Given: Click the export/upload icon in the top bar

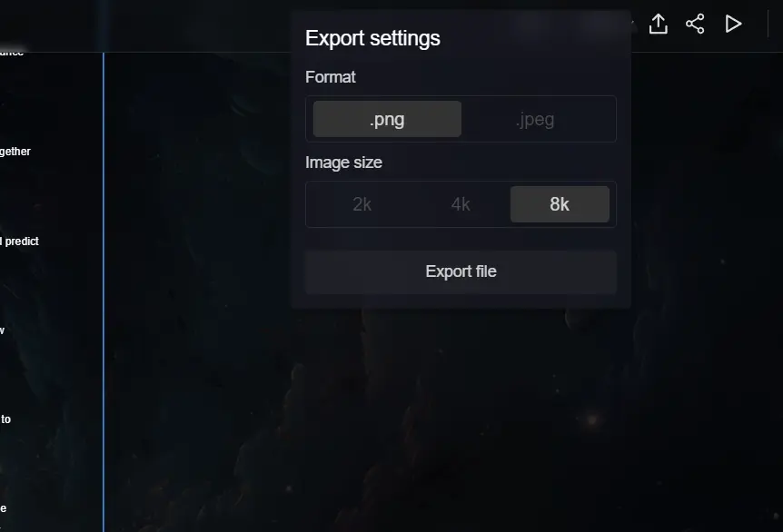Looking at the screenshot, I should (658, 24).
